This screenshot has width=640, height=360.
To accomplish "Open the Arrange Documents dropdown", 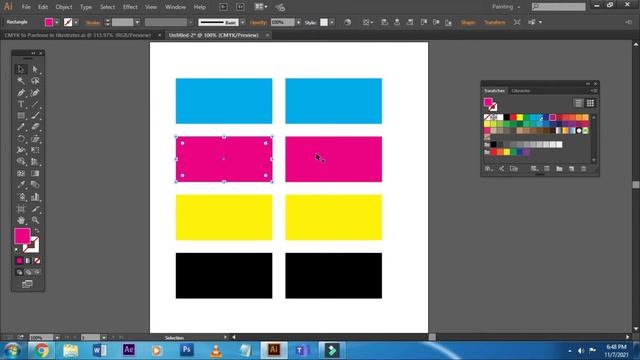I will point(261,7).
